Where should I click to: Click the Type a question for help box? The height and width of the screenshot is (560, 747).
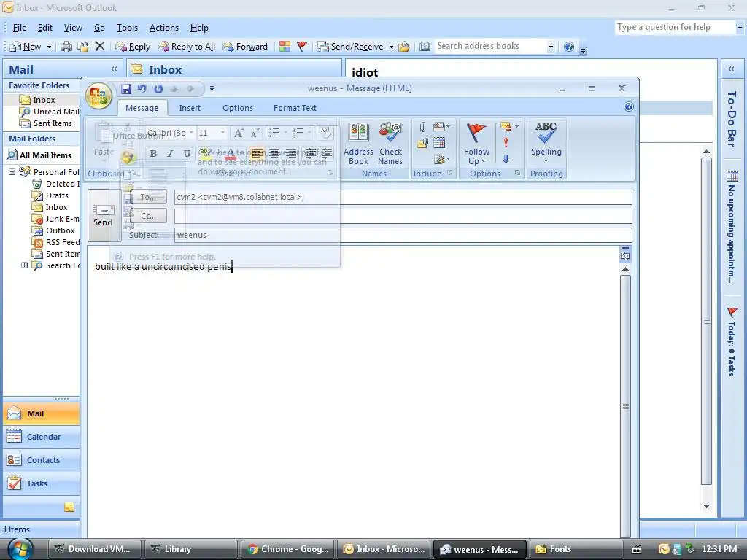(676, 27)
